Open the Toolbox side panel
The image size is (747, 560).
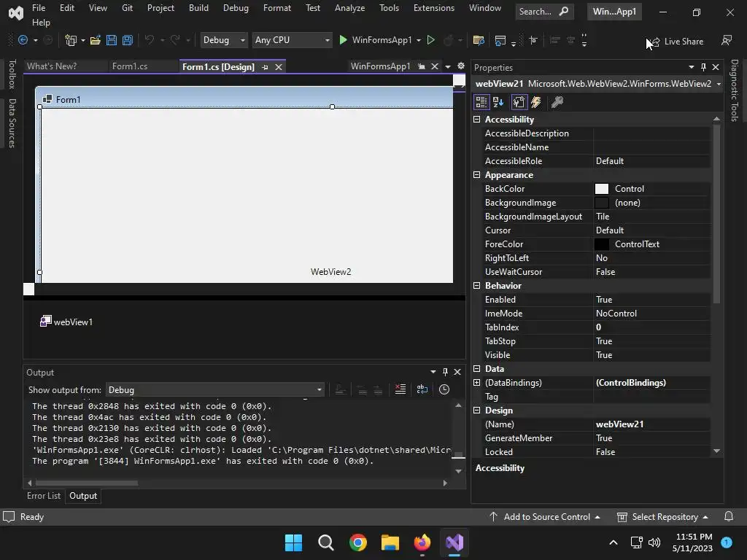12,74
